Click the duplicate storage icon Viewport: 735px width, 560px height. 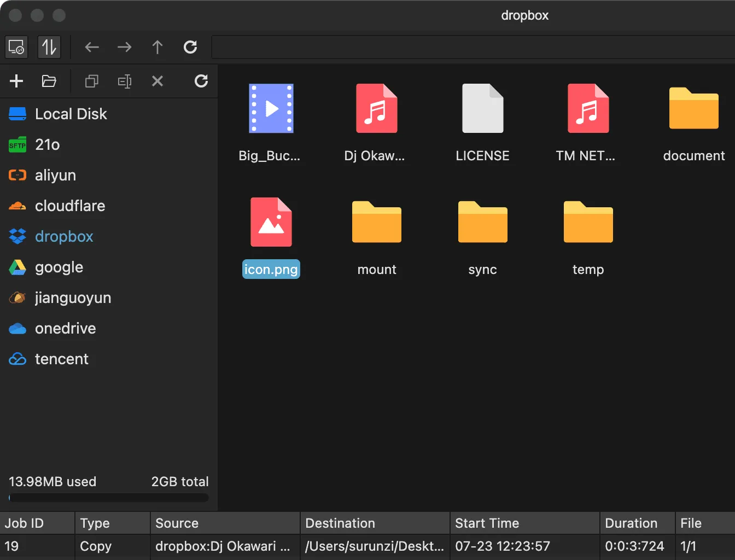(x=92, y=81)
